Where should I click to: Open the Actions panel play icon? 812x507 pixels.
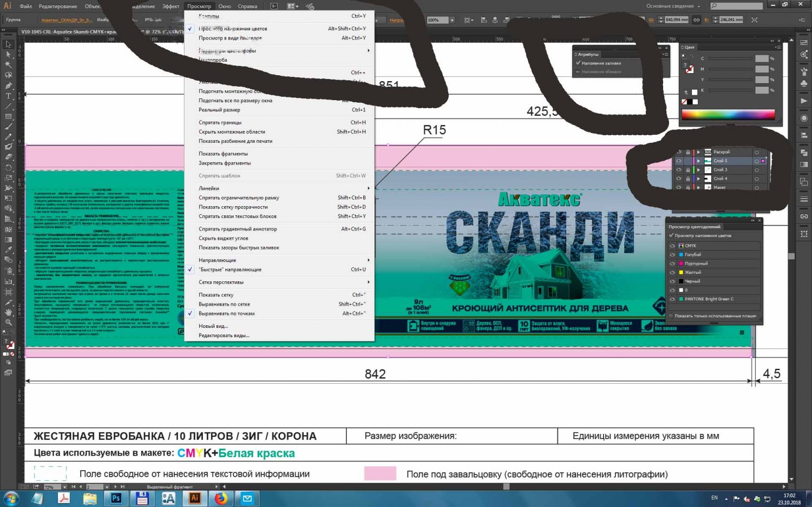click(804, 101)
